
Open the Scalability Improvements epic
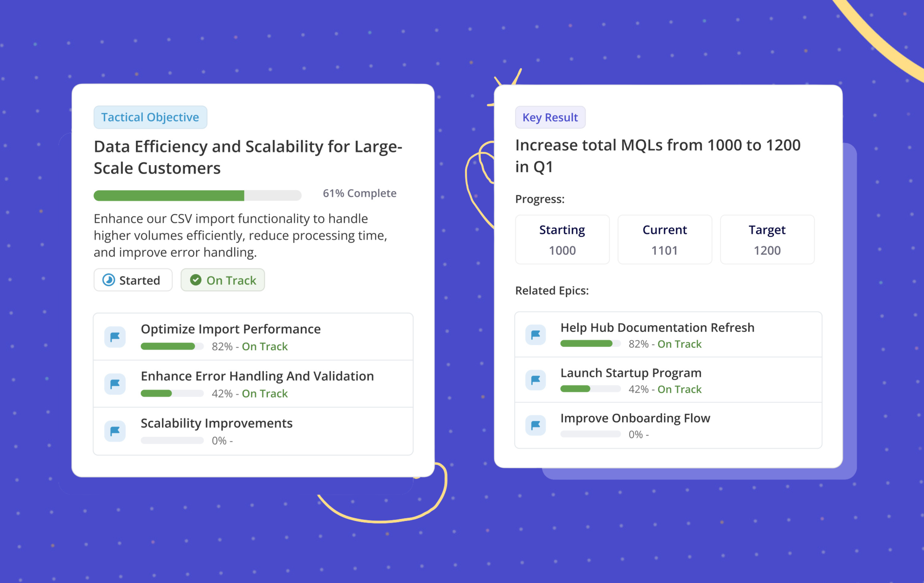253,431
